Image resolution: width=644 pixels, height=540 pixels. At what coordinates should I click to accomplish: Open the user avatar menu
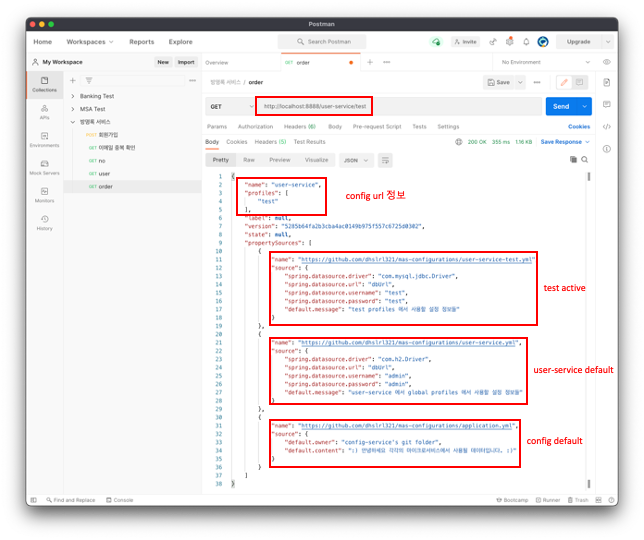pos(543,41)
